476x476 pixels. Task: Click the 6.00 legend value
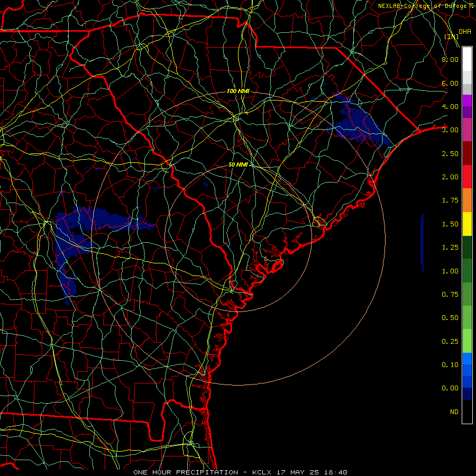point(450,83)
